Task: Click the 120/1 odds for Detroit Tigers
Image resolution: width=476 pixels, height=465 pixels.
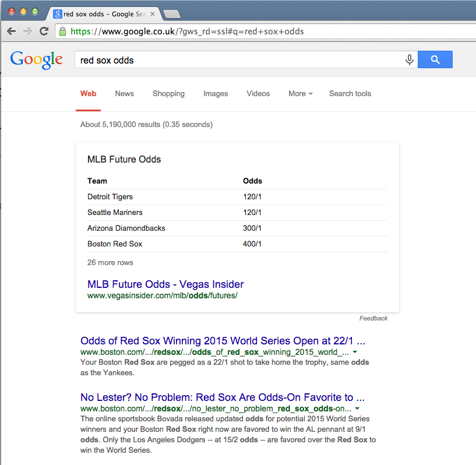Action: point(252,197)
